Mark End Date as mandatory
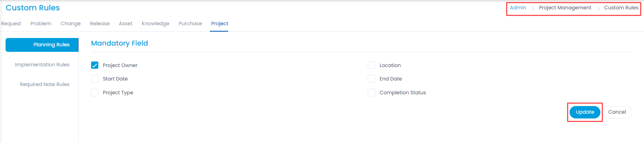Screen dimensions: 644x143 372,79
